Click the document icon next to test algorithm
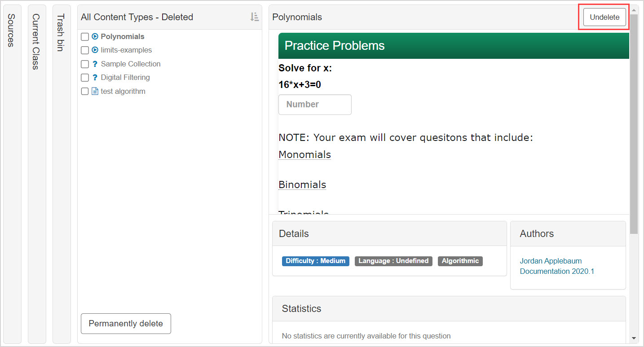This screenshot has height=347, width=644. pos(94,91)
